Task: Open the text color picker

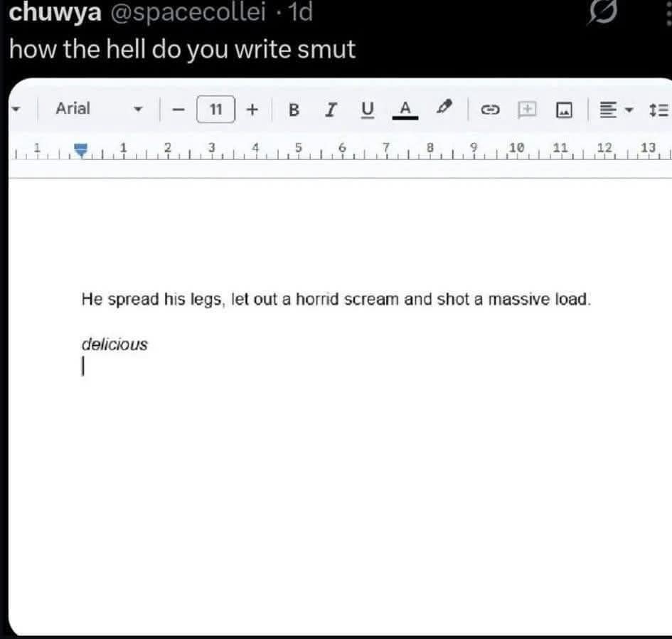Action: [x=404, y=110]
